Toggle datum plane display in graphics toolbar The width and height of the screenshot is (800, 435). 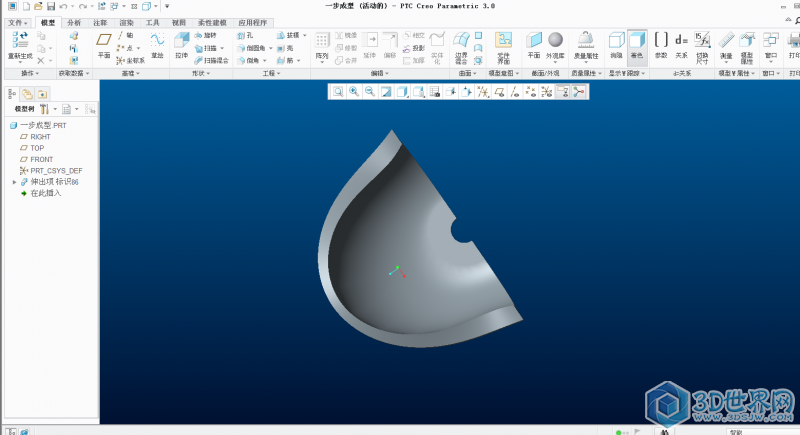point(499,92)
